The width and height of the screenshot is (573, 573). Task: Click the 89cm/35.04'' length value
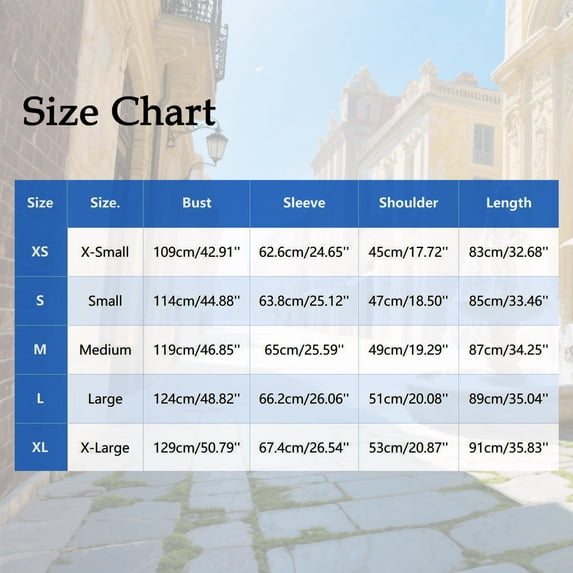tap(509, 399)
